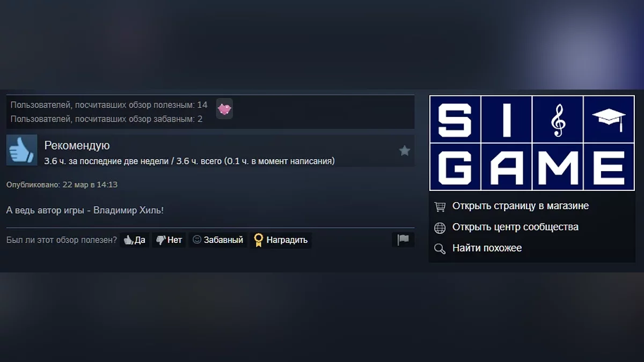Click the pink heart award icon
644x362 pixels.
click(x=224, y=109)
